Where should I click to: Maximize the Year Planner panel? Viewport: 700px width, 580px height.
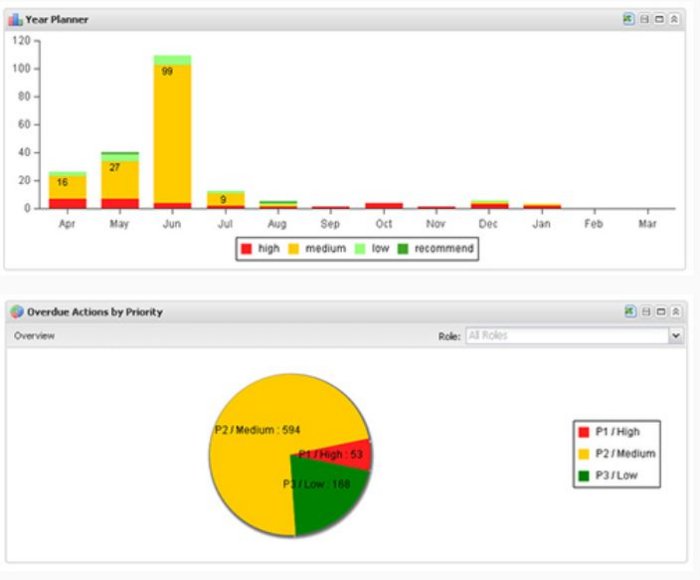659,19
